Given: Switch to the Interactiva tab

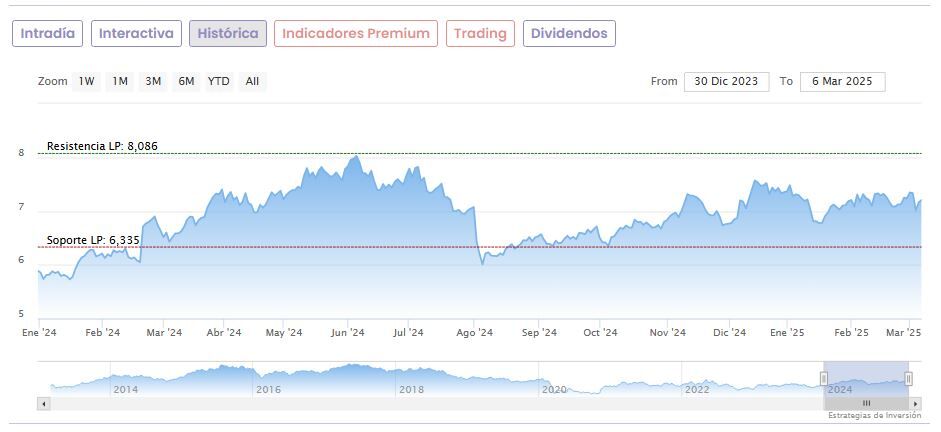Looking at the screenshot, I should coord(137,34).
